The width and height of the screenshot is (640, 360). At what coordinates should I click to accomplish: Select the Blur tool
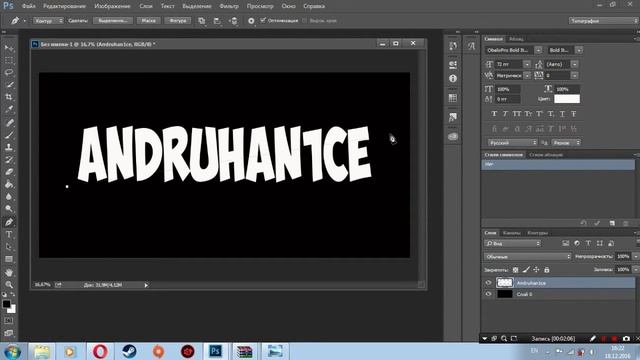point(9,196)
